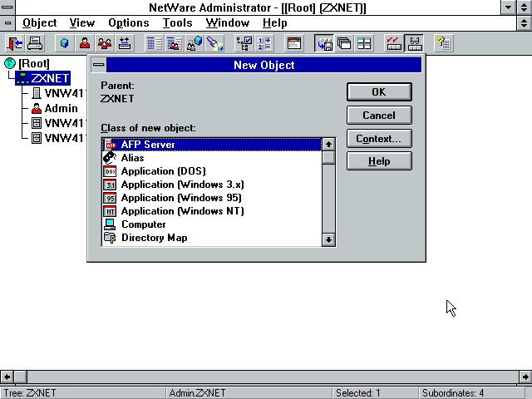Viewport: 532px width, 399px height.
Task: Select Application (DOS) entry
Action: [x=212, y=171]
